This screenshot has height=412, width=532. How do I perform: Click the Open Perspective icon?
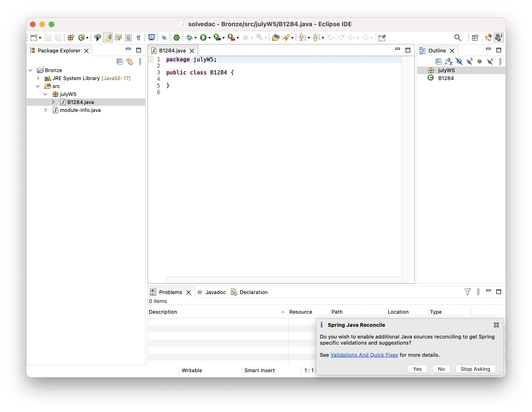475,37
